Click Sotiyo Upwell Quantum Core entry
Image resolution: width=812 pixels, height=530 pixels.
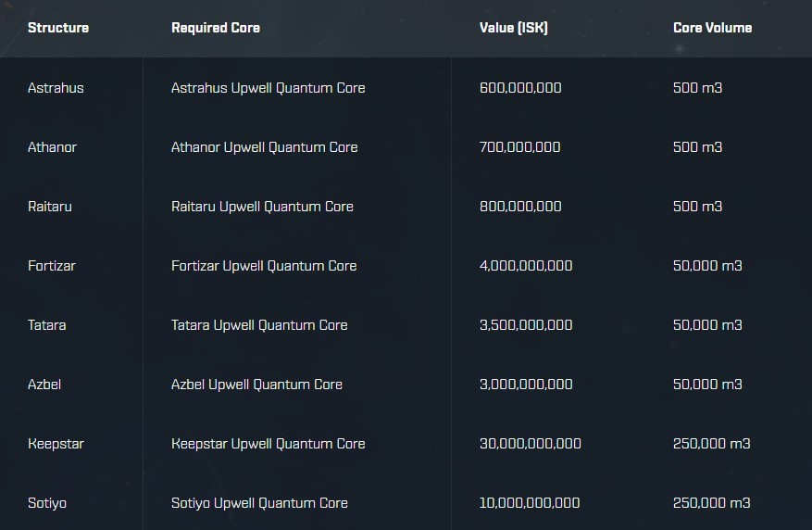coord(259,503)
